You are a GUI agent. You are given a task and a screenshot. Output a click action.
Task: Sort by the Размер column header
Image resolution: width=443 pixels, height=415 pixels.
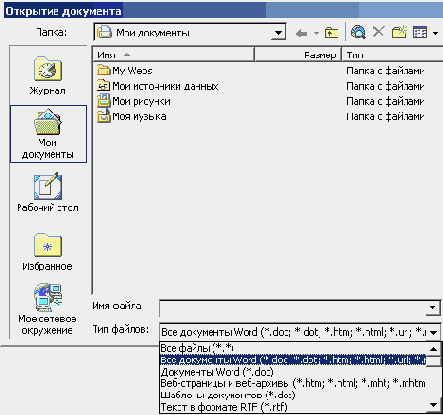(298, 55)
